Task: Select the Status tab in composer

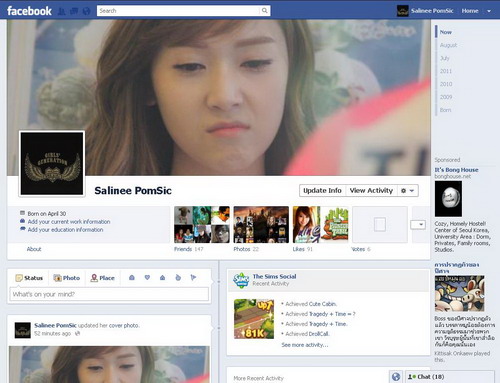Action: pyautogui.click(x=29, y=278)
